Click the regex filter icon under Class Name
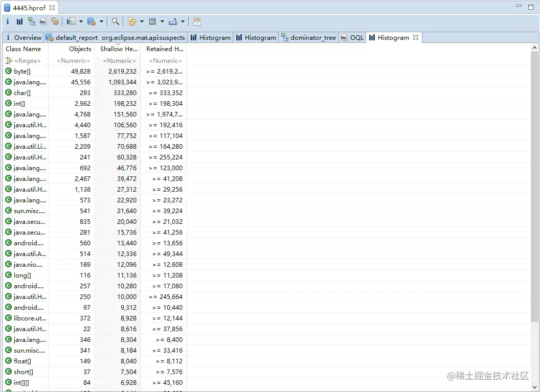 point(9,61)
